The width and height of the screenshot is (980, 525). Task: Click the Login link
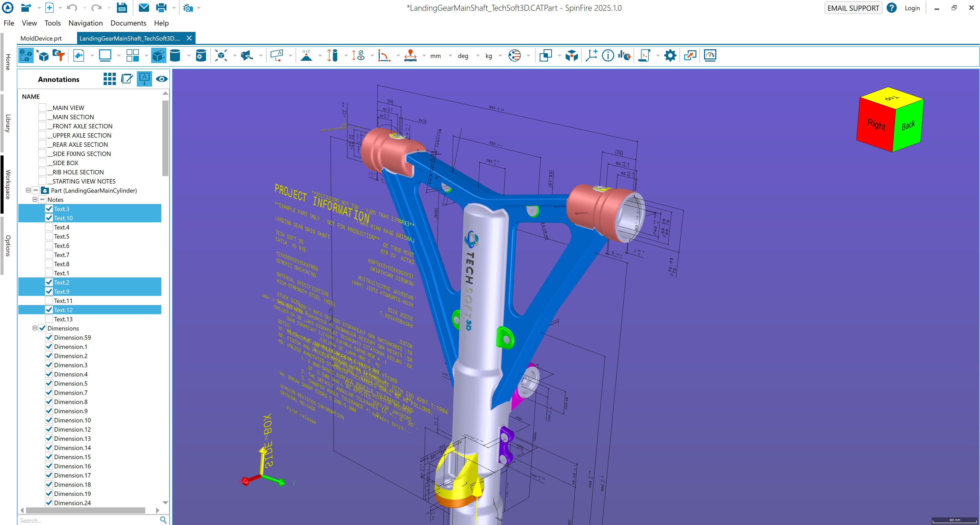(912, 8)
